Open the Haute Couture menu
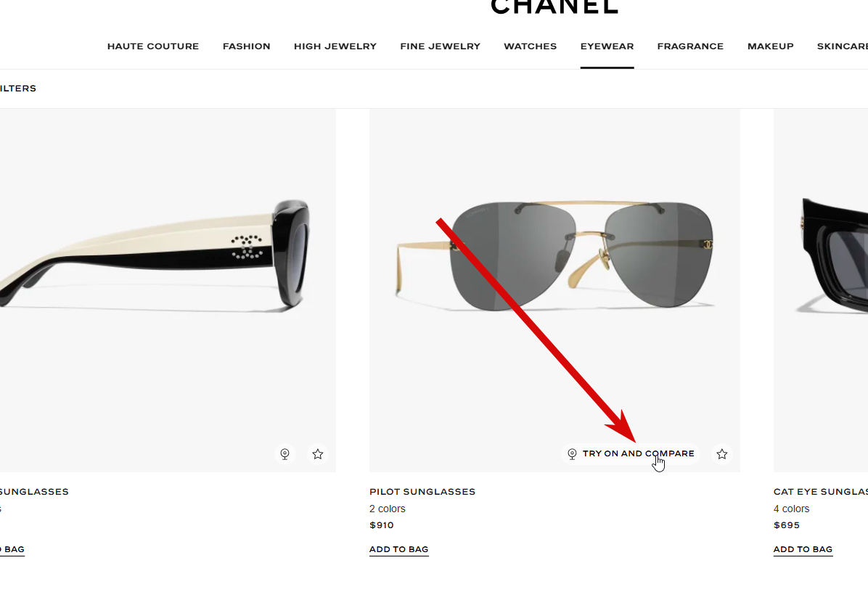The image size is (868, 592). pyautogui.click(x=153, y=46)
